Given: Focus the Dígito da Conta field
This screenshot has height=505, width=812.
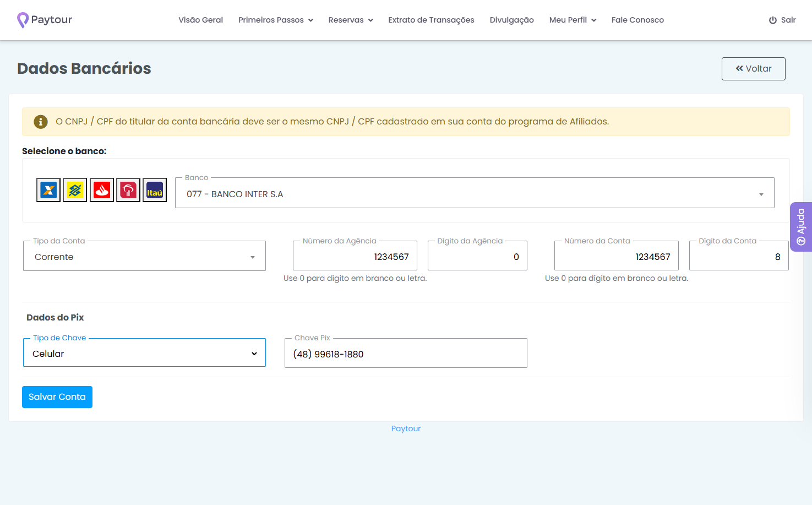Looking at the screenshot, I should pos(739,257).
